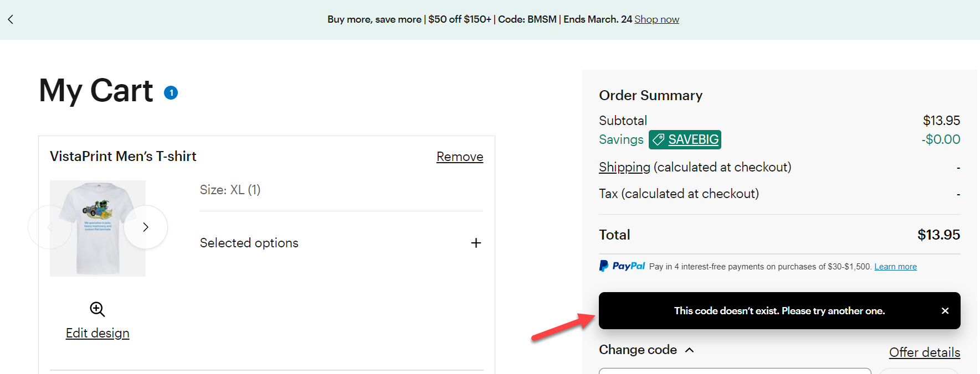Remove the VistaPrint Men's T-shirt
The height and width of the screenshot is (374, 980).
460,157
